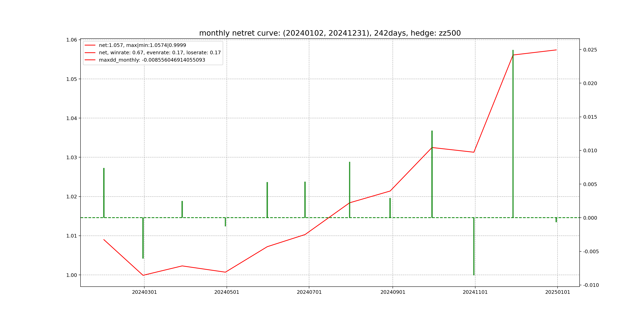
Task: Click the net:1.057 legend entry
Action: click(x=142, y=45)
